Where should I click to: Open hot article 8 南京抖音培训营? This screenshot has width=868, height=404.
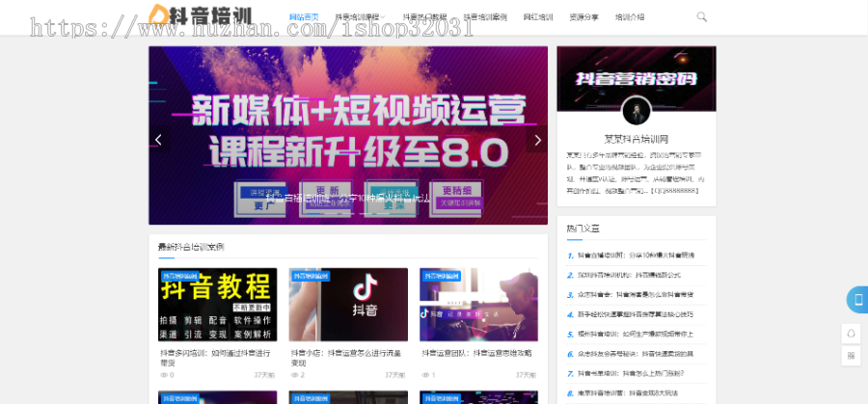tap(628, 393)
